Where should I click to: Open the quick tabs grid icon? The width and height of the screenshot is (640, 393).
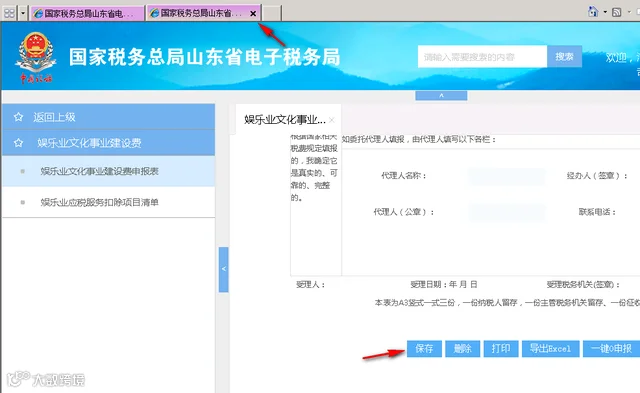click(9, 13)
